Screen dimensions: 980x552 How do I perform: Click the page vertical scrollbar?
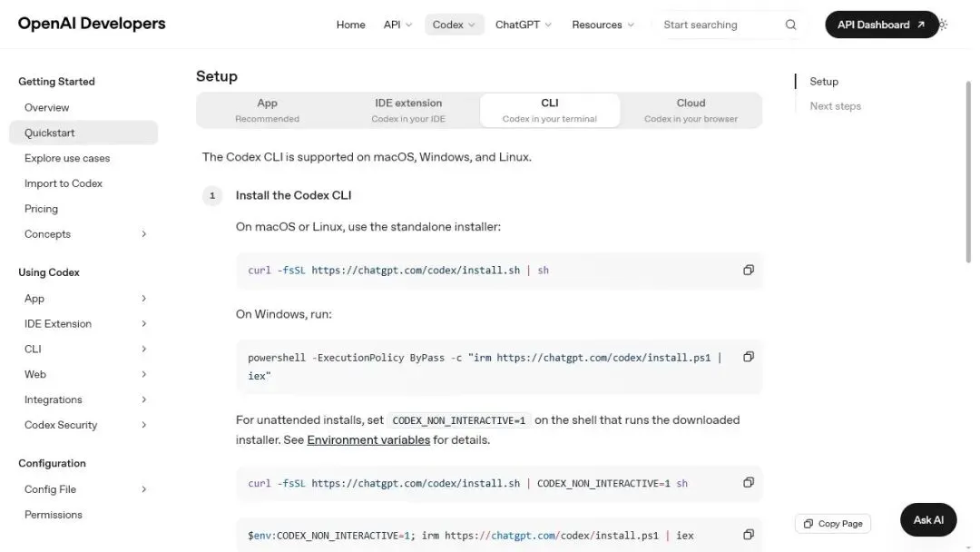click(x=968, y=172)
